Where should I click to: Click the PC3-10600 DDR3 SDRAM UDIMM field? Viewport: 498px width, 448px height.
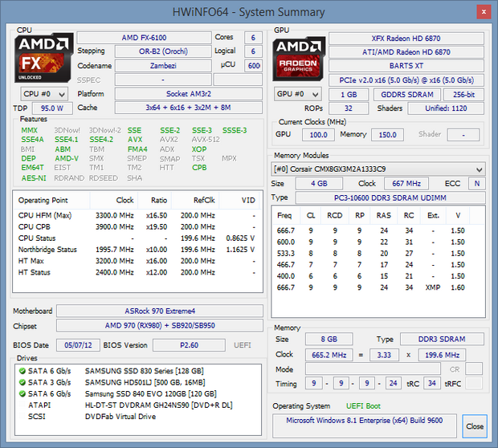point(390,198)
